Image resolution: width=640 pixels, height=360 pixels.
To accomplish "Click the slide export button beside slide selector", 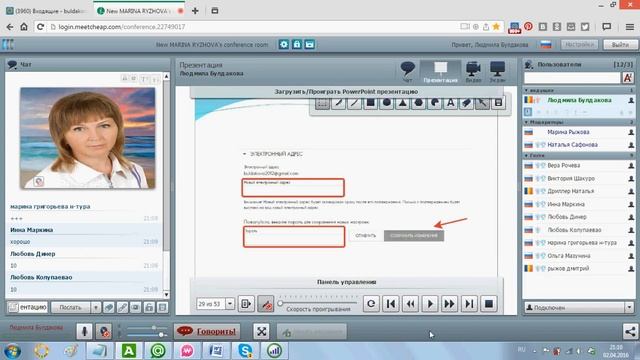I will tap(246, 304).
